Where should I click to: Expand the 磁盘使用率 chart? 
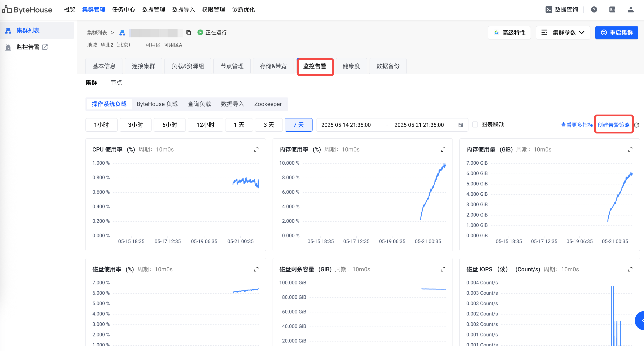tap(256, 269)
